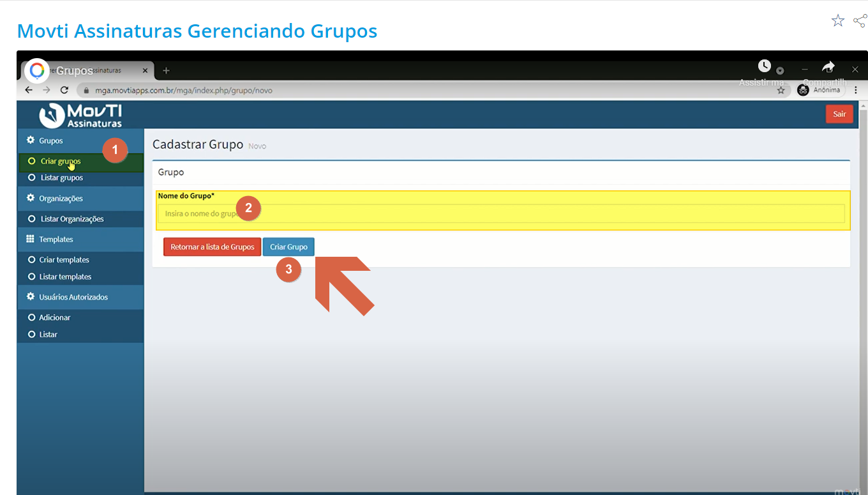Click the browser forward arrow
Image resolution: width=868 pixels, height=495 pixels.
click(46, 90)
